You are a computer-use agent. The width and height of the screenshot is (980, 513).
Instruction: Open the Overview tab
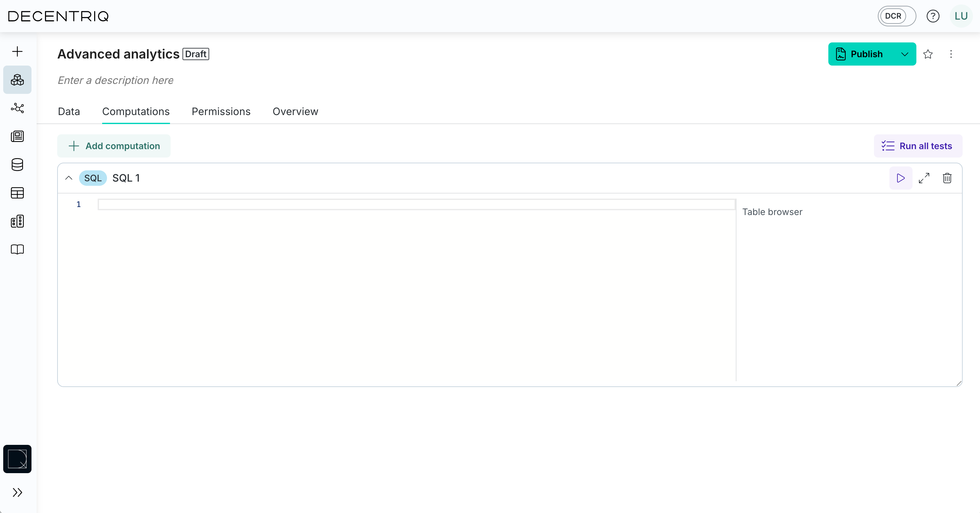pos(295,111)
